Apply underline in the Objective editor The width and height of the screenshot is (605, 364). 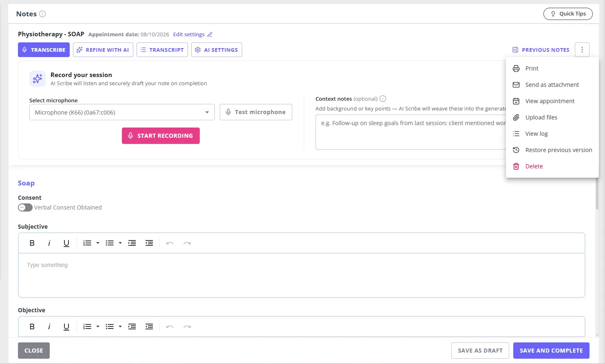[x=66, y=327]
